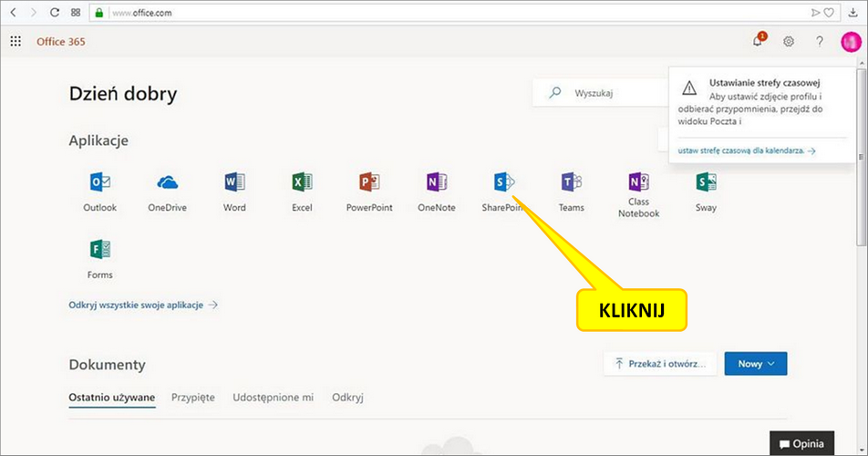
Task: Switch to the 'Przypięte' tab
Action: [193, 398]
